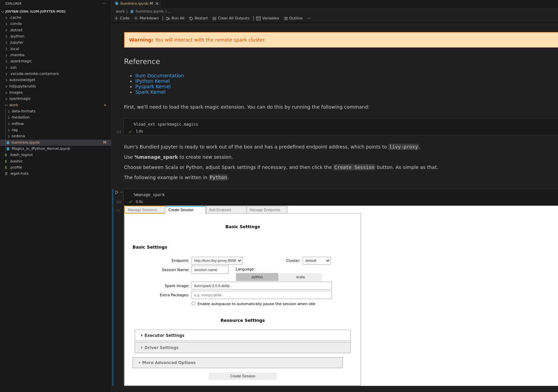Execute the %manage_spark cell
The height and width of the screenshot is (392, 558).
pos(116,192)
